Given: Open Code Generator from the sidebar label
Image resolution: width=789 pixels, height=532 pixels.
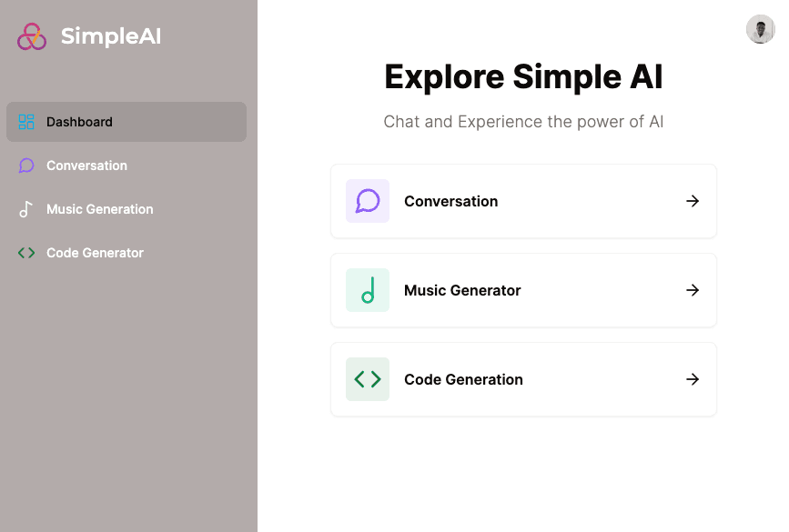Looking at the screenshot, I should 95,253.
